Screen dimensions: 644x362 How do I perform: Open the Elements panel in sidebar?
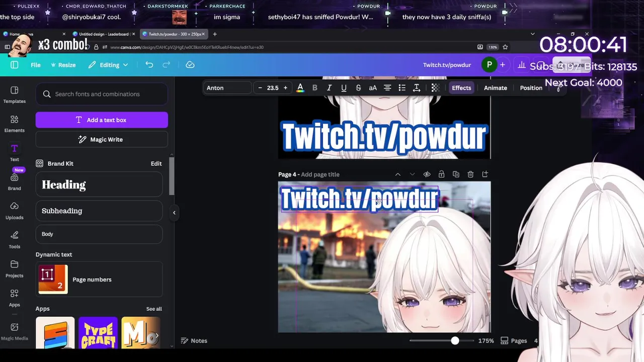14,124
